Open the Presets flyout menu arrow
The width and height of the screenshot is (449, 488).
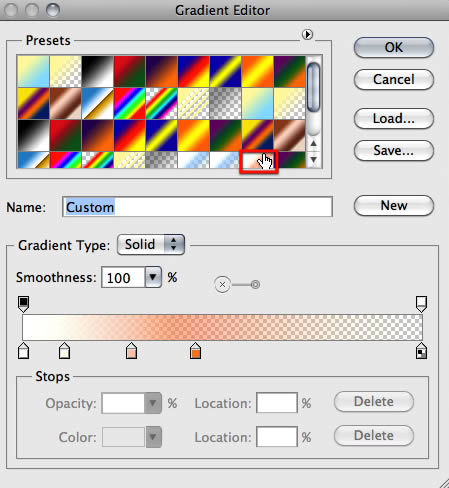point(307,34)
